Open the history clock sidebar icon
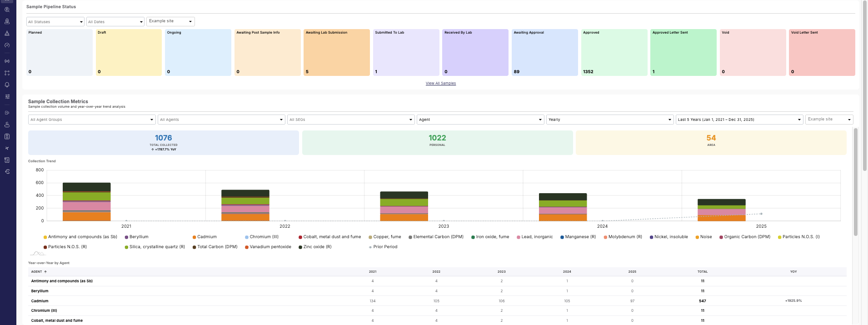 tap(7, 172)
